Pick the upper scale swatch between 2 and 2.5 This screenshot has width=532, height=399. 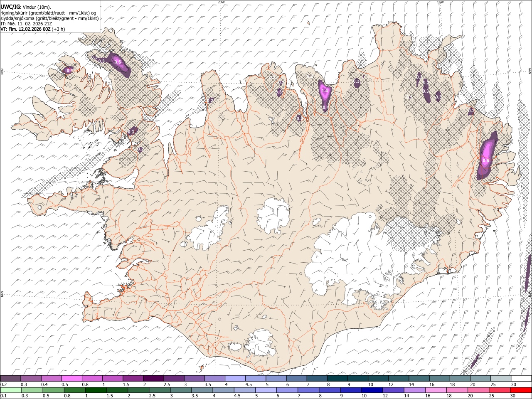pyautogui.click(x=153, y=378)
